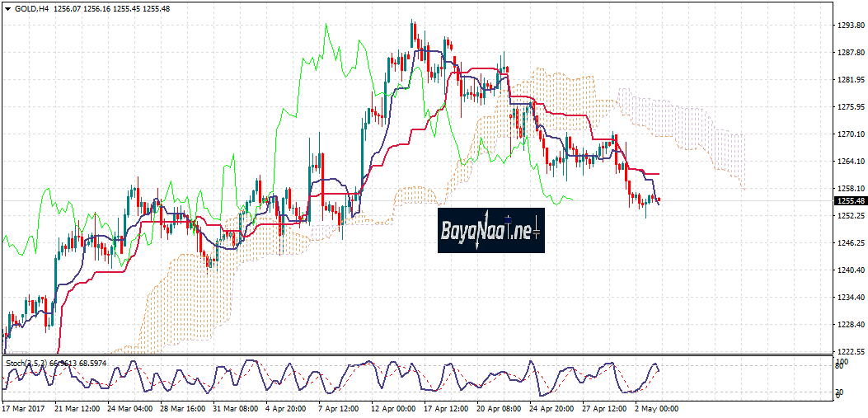Click the 7 Apr 12:00 time label
Viewport: 868px width, 418px height.
[340, 408]
